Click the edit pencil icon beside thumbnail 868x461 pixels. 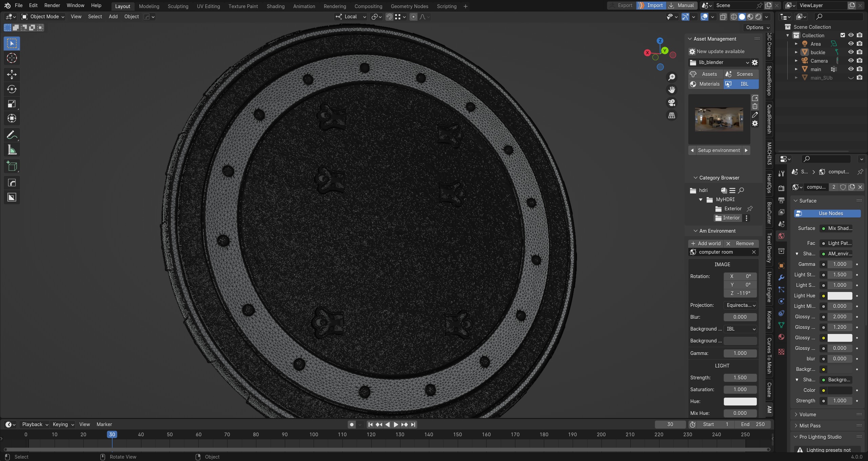755,115
